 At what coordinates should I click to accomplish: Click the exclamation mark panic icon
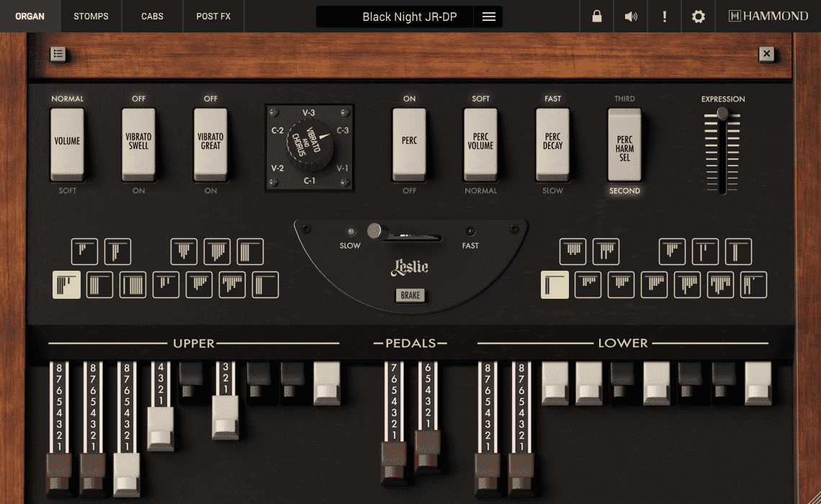point(665,17)
